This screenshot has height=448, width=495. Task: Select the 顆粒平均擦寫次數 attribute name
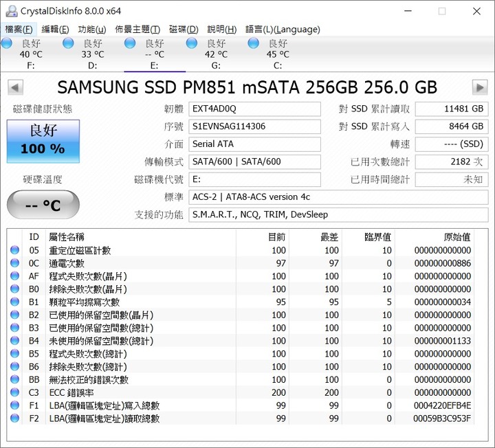coord(85,302)
